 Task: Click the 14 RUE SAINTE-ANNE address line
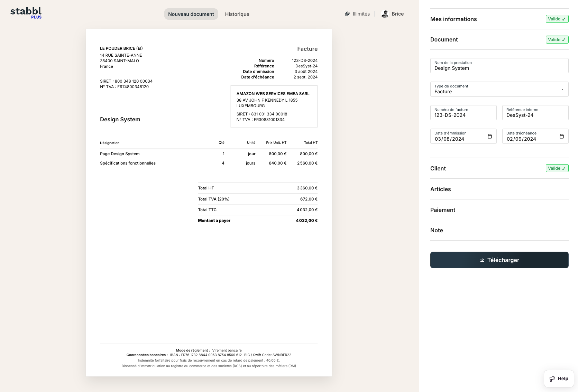coord(121,55)
